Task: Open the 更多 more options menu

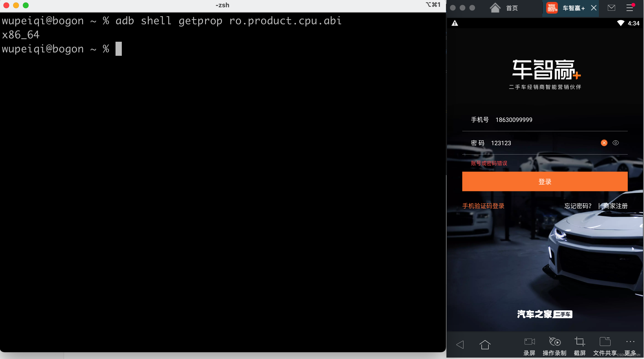Action: click(x=630, y=346)
